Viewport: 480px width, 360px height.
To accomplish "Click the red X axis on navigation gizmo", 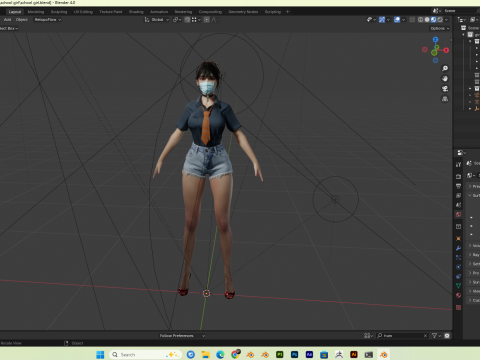I will coord(446,50).
